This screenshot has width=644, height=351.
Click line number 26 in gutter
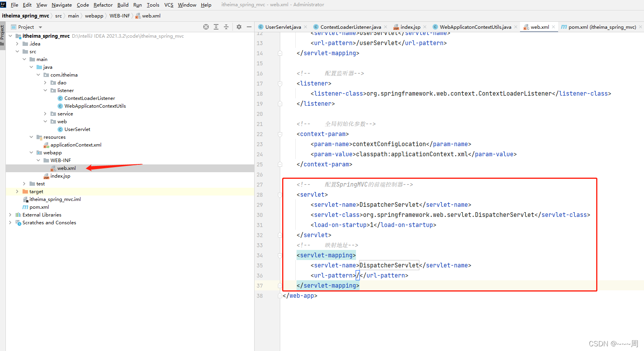[x=260, y=175]
